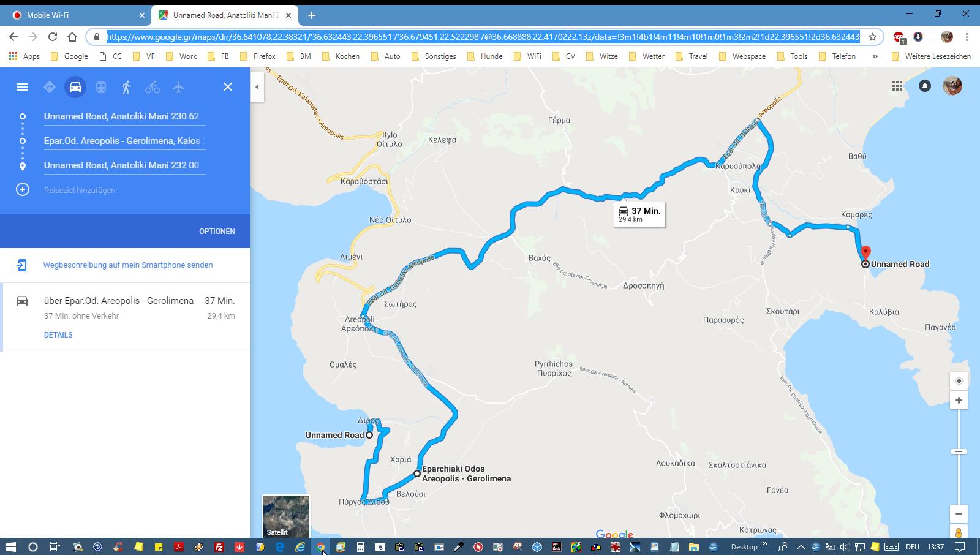Click the map zoom slider handle
This screenshot has height=555, width=980.
[x=959, y=451]
